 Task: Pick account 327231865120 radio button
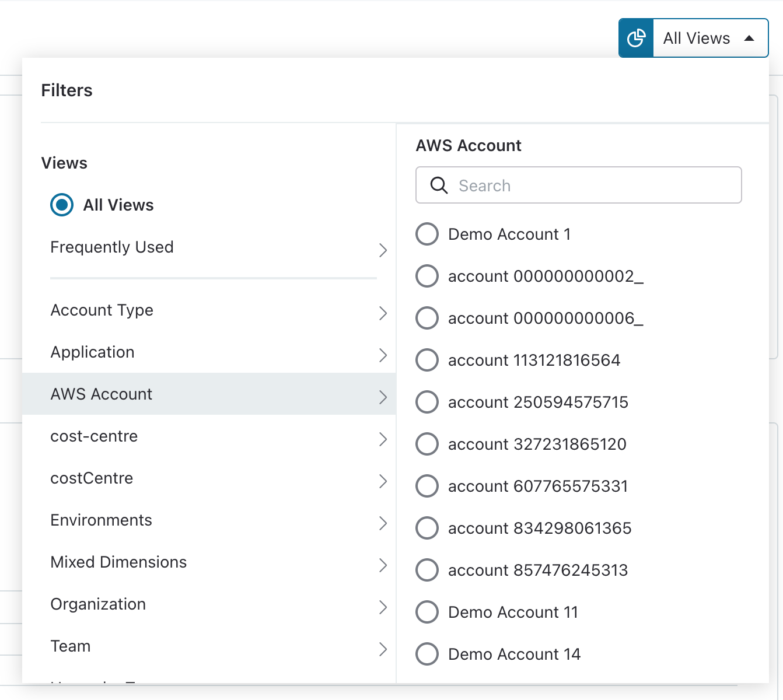pos(427,444)
